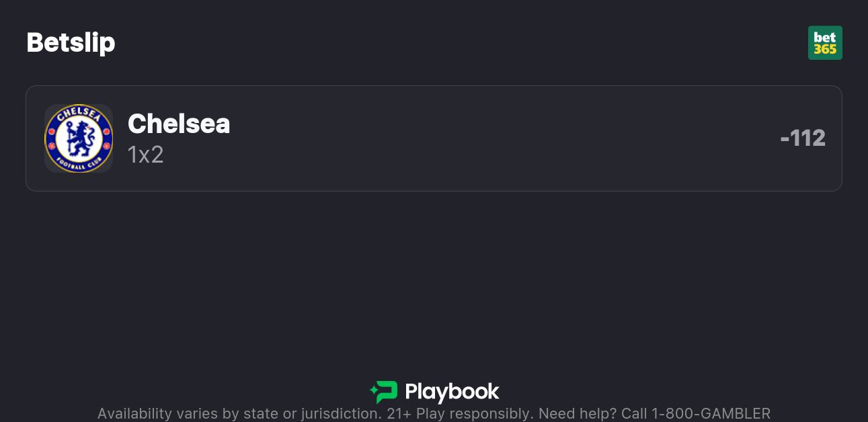Screen dimensions: 868x422
Task: Click the Chelsea club crest
Action: coord(79,138)
